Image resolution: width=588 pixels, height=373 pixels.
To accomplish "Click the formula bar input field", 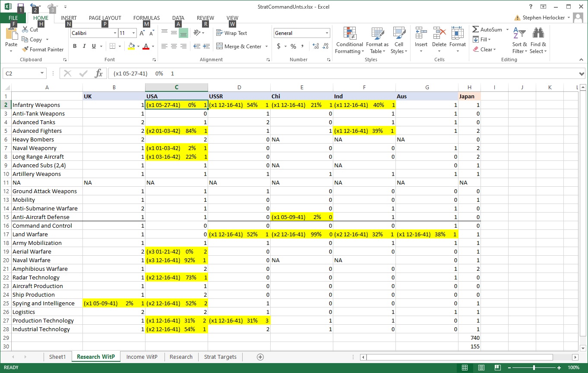I will [x=343, y=74].
